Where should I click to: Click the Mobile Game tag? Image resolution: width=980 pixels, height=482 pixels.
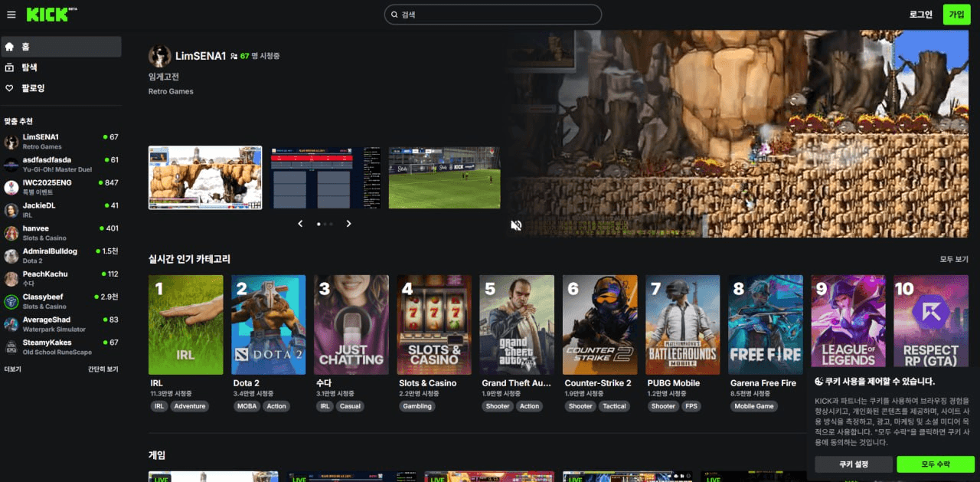pos(754,406)
